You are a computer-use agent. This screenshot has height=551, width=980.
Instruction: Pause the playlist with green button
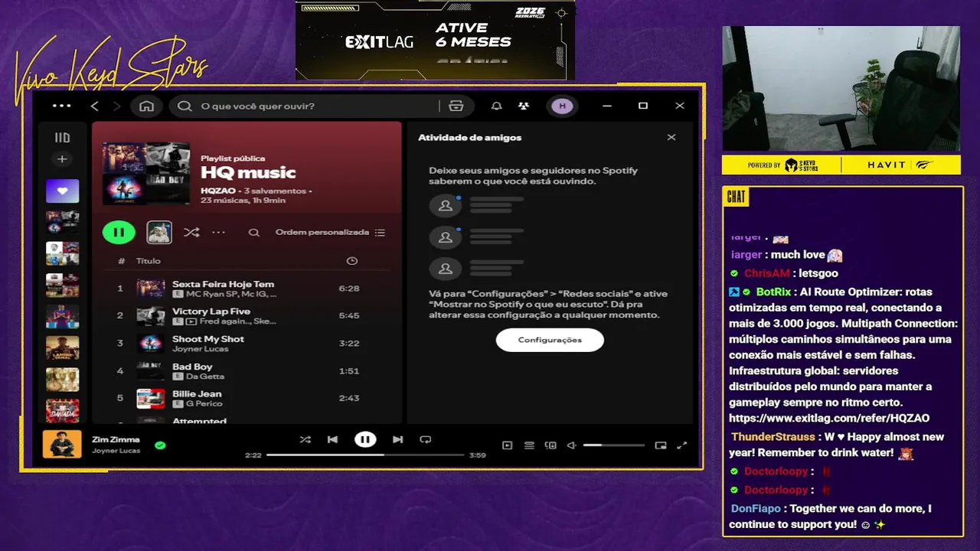pyautogui.click(x=119, y=232)
